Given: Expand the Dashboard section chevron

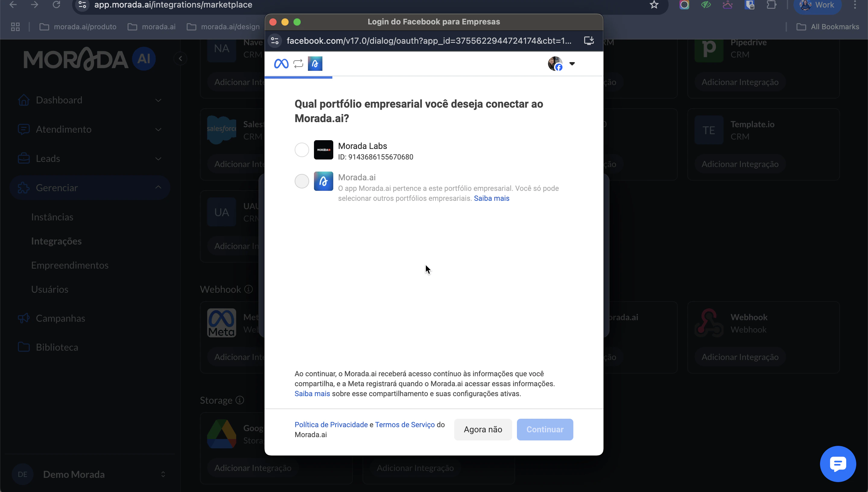Looking at the screenshot, I should pos(159,100).
